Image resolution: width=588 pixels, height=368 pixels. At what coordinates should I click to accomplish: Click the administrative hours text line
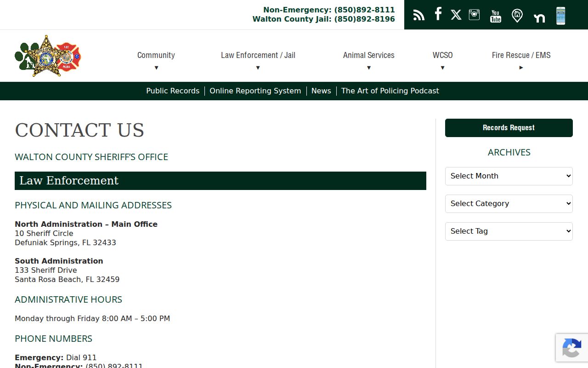pyautogui.click(x=92, y=318)
